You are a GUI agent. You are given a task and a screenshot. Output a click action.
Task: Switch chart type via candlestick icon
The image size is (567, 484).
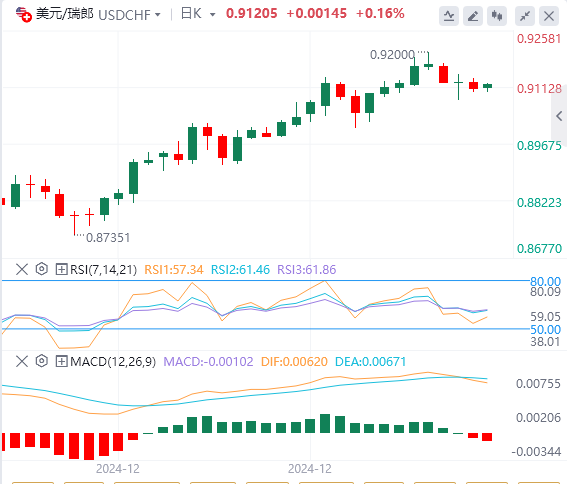pyautogui.click(x=496, y=16)
